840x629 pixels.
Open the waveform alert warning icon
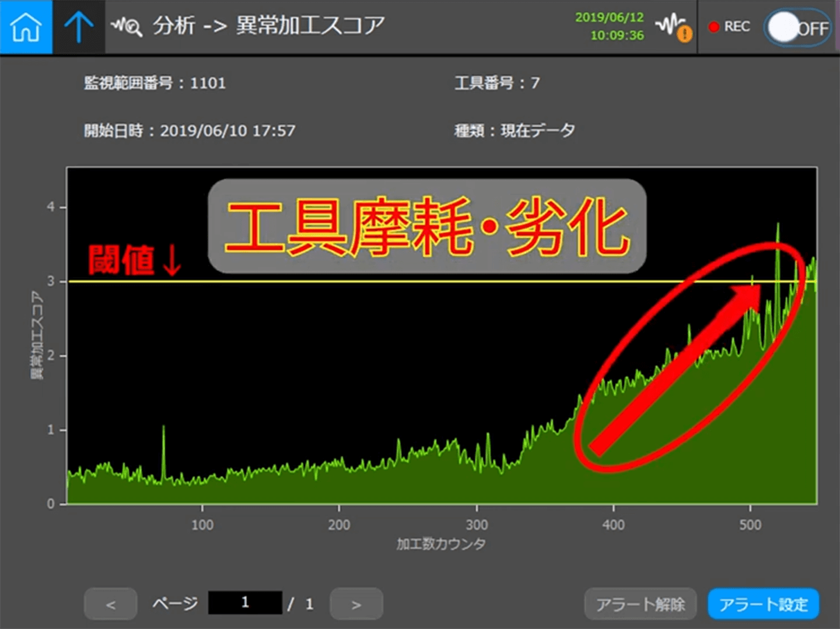coord(674,27)
